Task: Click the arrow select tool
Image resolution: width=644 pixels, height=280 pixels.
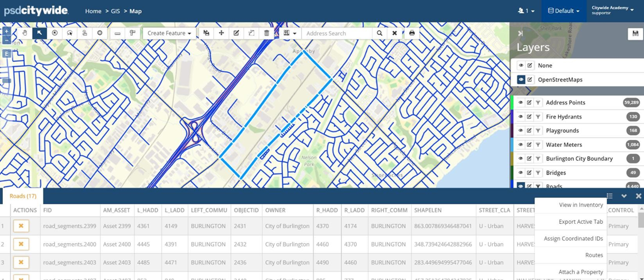Action: tap(40, 33)
